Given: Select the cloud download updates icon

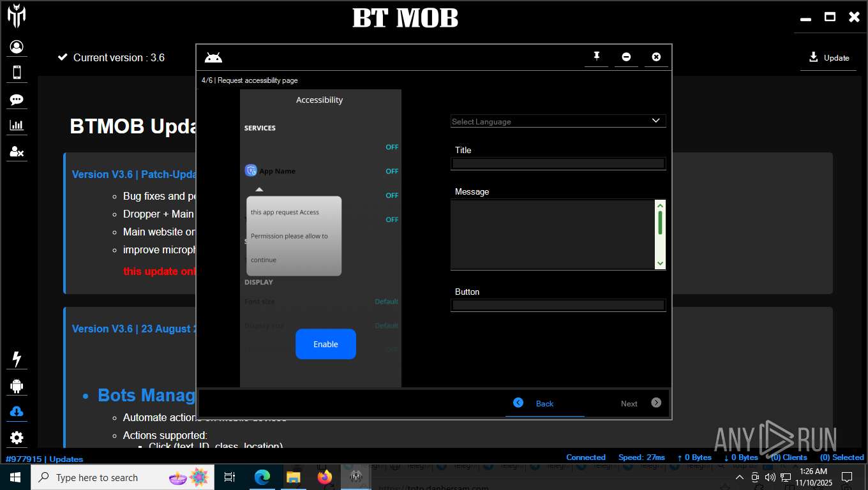Looking at the screenshot, I should (17, 412).
